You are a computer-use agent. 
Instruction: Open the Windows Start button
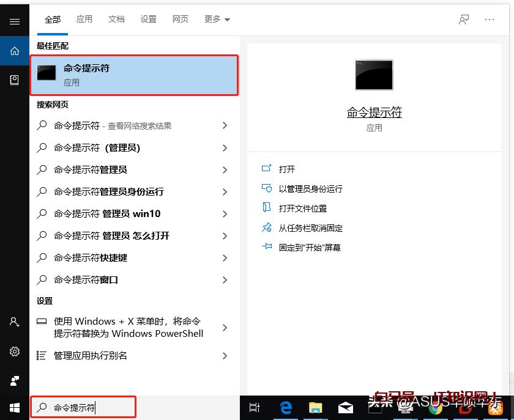[x=15, y=407]
